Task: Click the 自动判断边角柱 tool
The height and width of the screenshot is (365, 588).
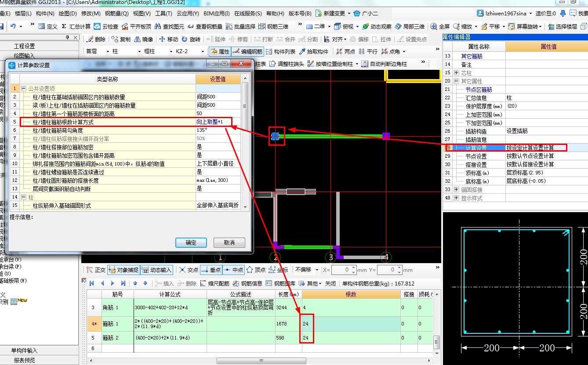Action: [385, 64]
